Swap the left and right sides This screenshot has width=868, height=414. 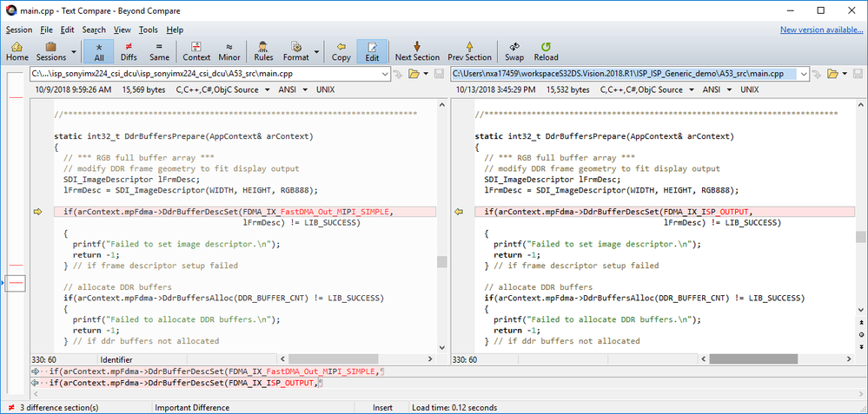point(514,51)
